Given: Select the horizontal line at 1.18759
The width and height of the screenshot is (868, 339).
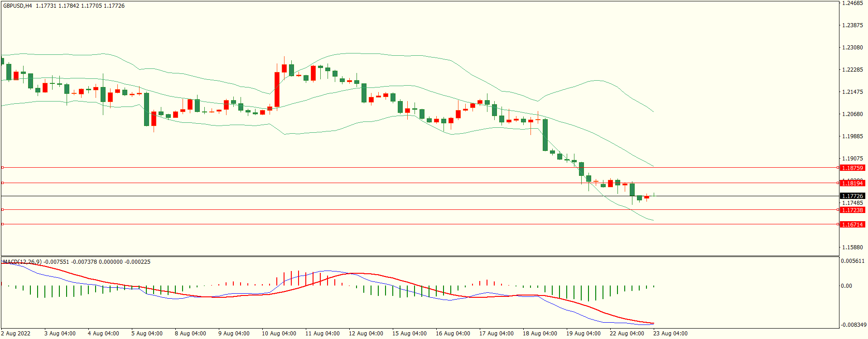Looking at the screenshot, I should click(420, 168).
